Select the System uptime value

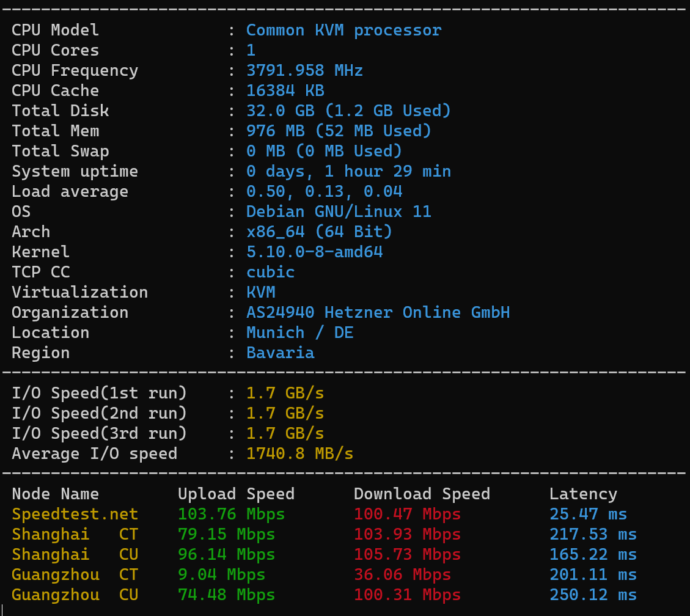(348, 171)
